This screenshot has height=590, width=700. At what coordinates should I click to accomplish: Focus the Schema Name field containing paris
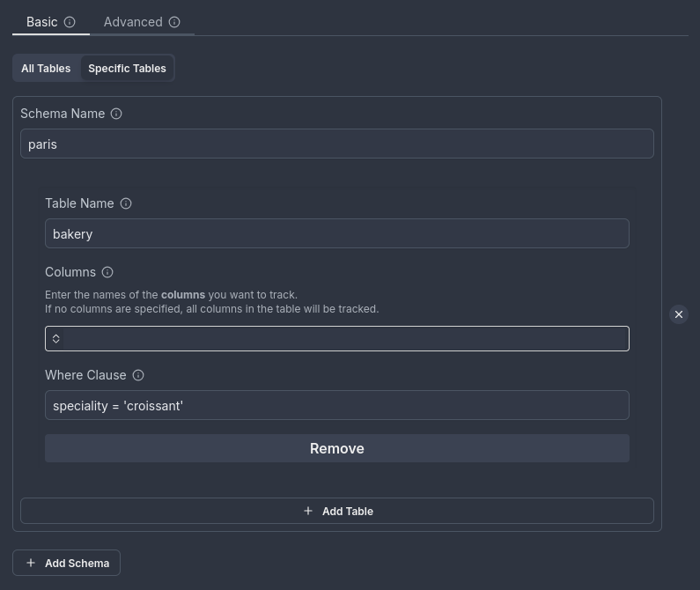point(336,144)
